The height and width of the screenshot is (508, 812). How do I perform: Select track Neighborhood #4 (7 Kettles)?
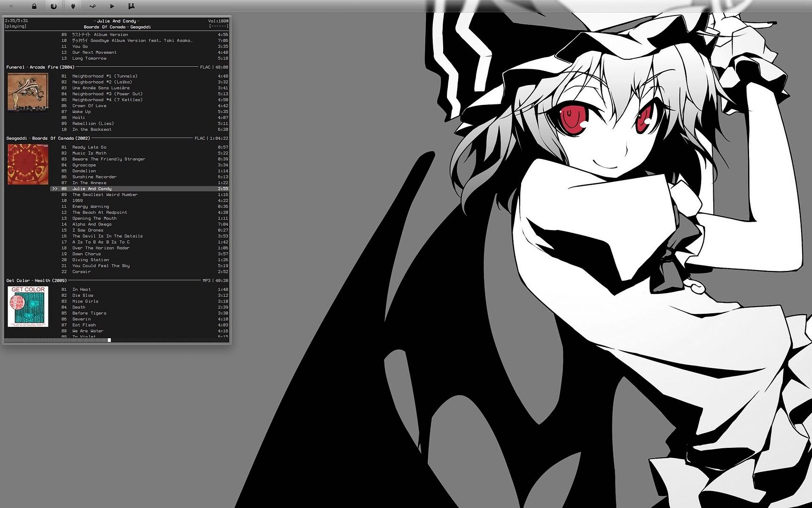tap(140, 100)
